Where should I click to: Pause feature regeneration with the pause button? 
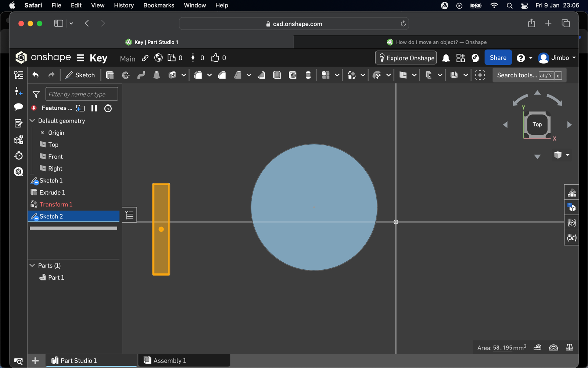94,108
